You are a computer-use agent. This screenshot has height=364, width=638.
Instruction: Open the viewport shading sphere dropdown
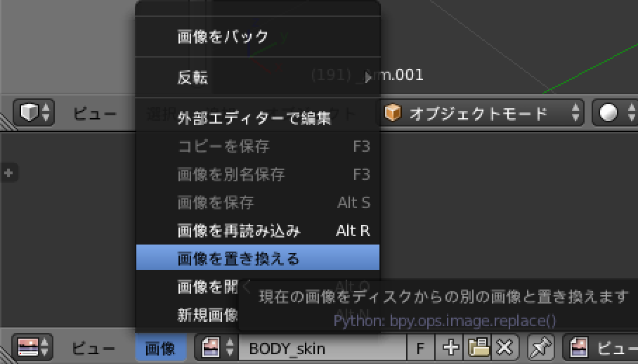click(x=616, y=113)
